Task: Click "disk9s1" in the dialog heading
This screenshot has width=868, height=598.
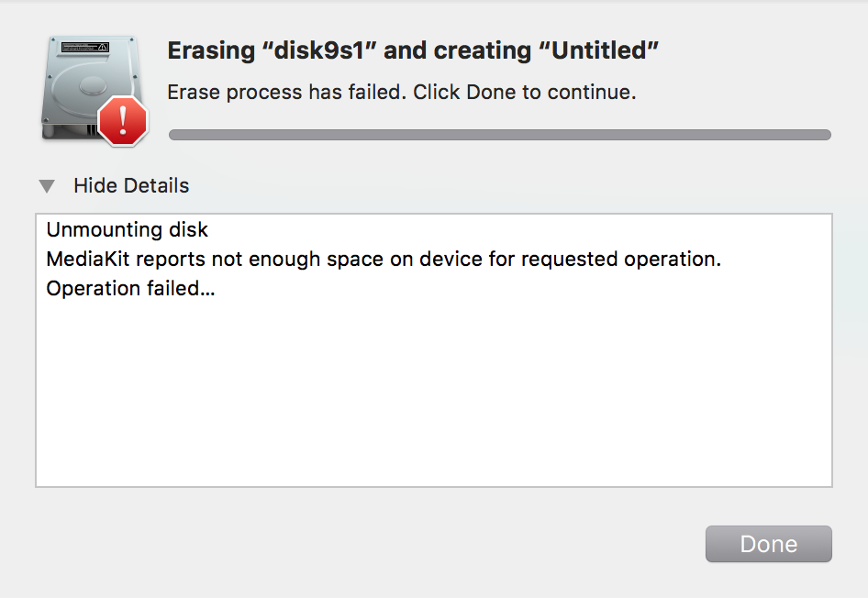Action: (319, 50)
